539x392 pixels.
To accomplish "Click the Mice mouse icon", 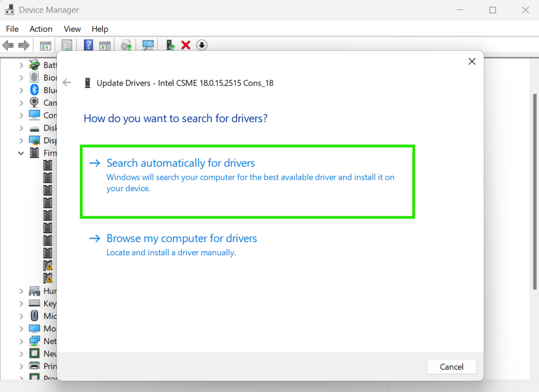I will (x=35, y=316).
